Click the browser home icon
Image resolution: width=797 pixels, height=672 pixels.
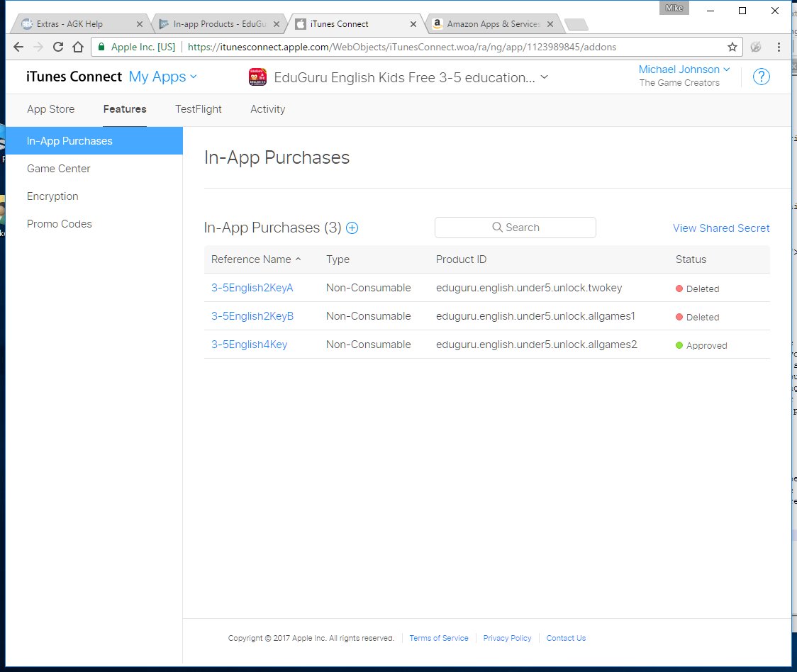click(78, 47)
